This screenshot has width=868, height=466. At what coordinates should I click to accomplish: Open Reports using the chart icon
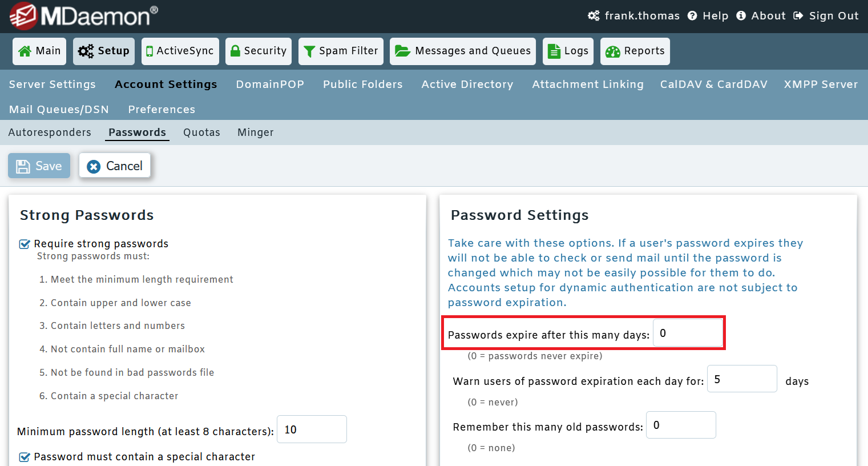613,51
